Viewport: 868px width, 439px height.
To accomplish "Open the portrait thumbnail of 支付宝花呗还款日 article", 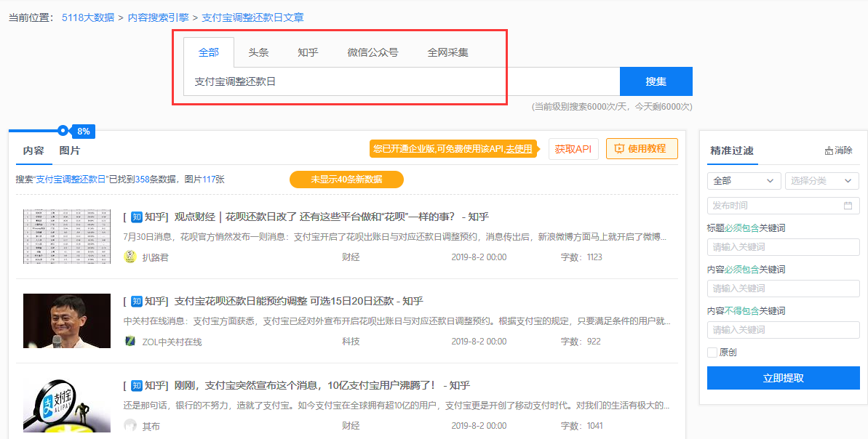I will point(67,321).
